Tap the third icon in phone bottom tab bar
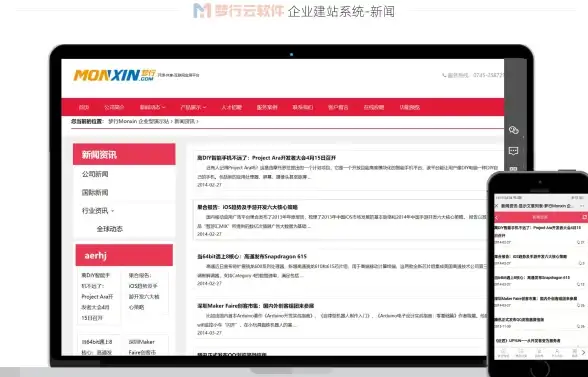Image resolution: width=588 pixels, height=377 pixels. pyautogui.click(x=539, y=353)
